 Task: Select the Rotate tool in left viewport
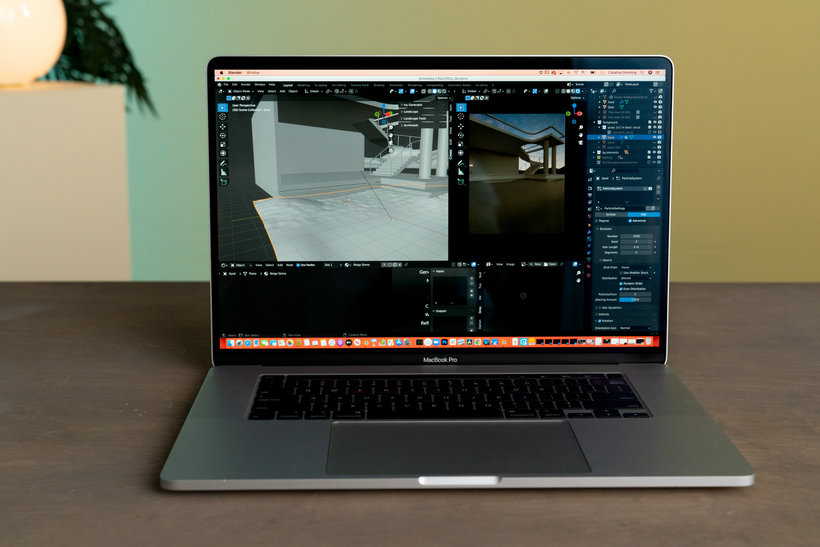(x=223, y=135)
